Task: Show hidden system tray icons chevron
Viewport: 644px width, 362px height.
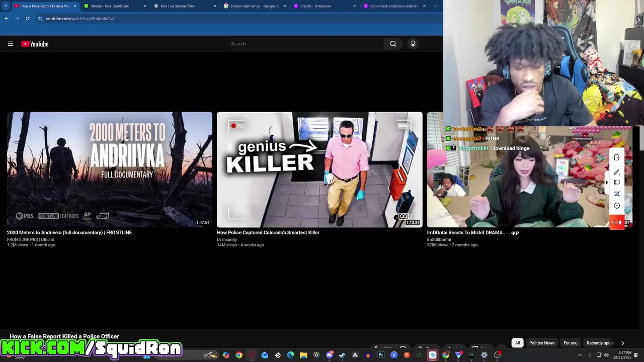Action: [x=580, y=355]
